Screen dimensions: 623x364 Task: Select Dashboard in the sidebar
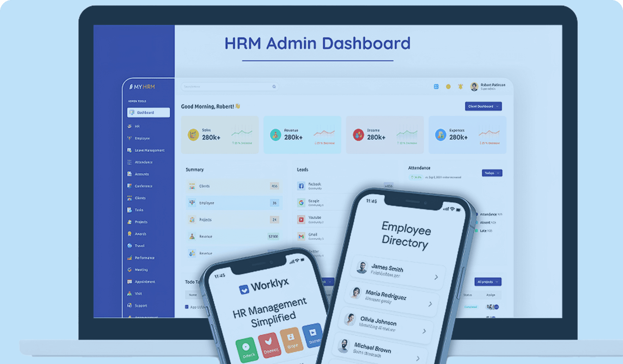point(148,113)
